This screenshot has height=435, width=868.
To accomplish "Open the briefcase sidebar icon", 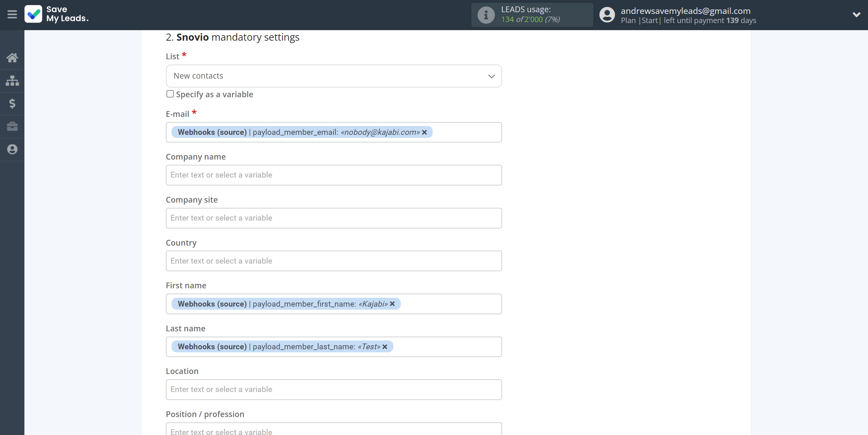I will pos(12,126).
